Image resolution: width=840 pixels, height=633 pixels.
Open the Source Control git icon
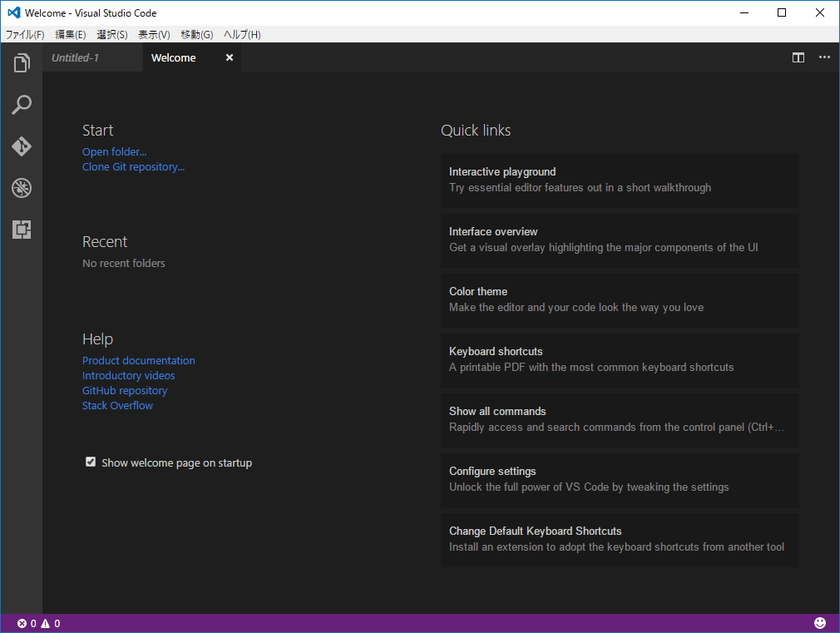point(22,146)
